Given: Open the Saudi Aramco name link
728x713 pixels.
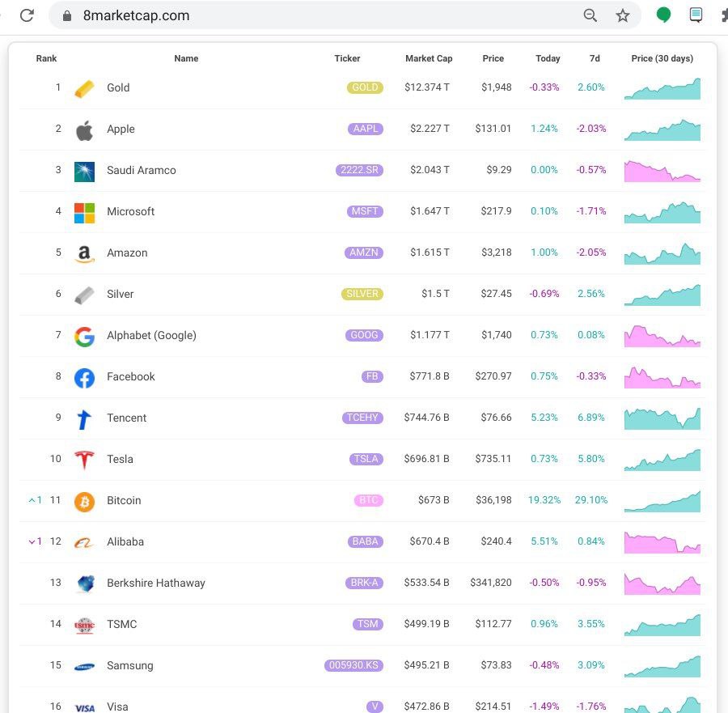Looking at the screenshot, I should [142, 171].
